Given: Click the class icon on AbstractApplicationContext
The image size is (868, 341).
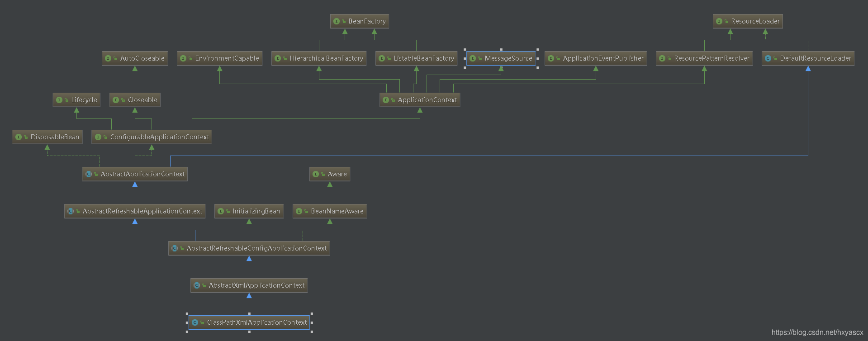Looking at the screenshot, I should [89, 174].
